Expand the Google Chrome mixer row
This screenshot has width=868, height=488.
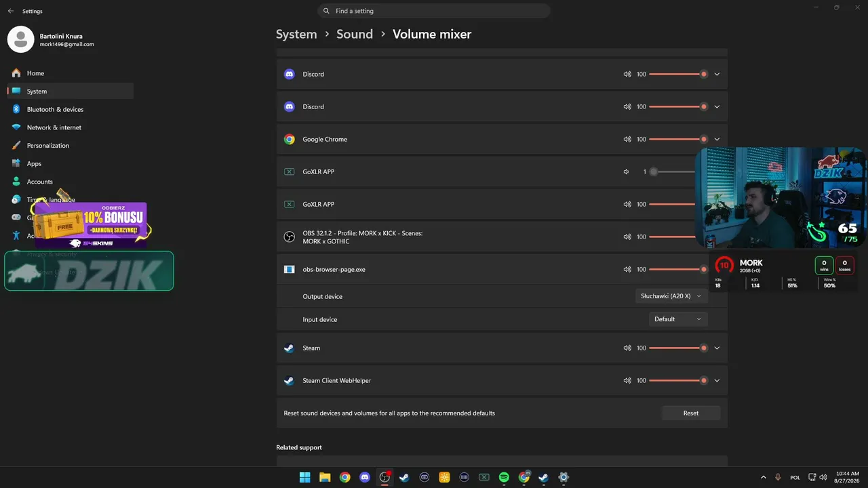(x=717, y=140)
